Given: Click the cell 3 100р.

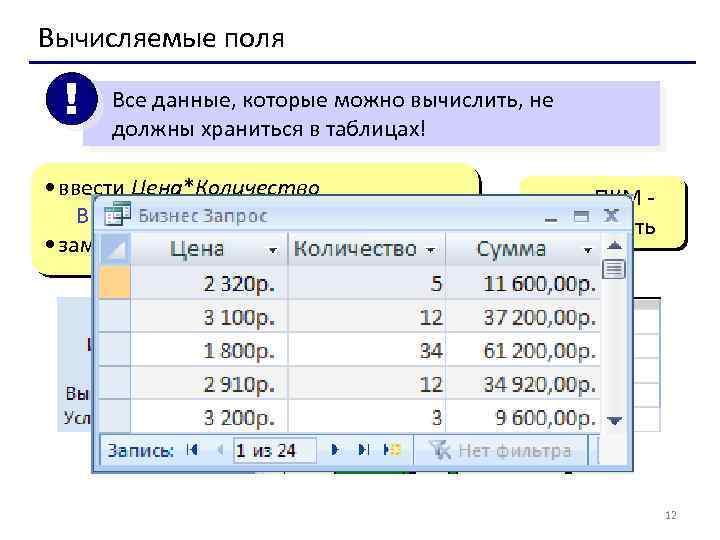Looking at the screenshot, I should (209, 317).
